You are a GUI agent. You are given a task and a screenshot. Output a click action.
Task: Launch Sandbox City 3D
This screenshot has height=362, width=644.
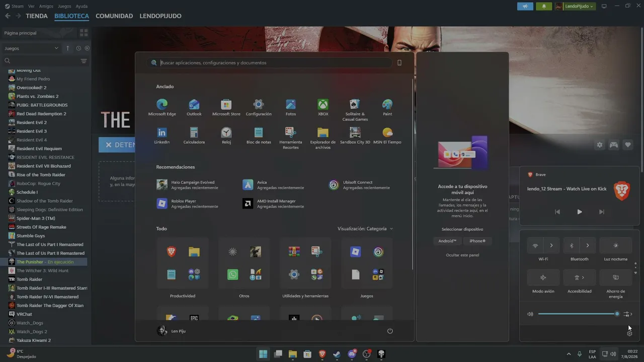pos(355,136)
